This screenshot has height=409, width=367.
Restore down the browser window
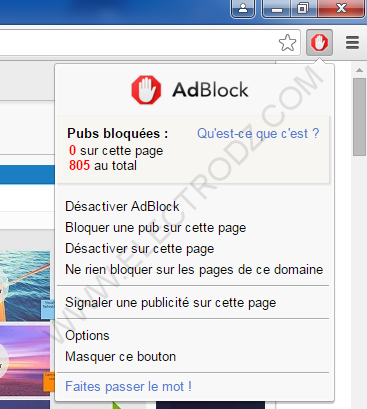pos(304,8)
